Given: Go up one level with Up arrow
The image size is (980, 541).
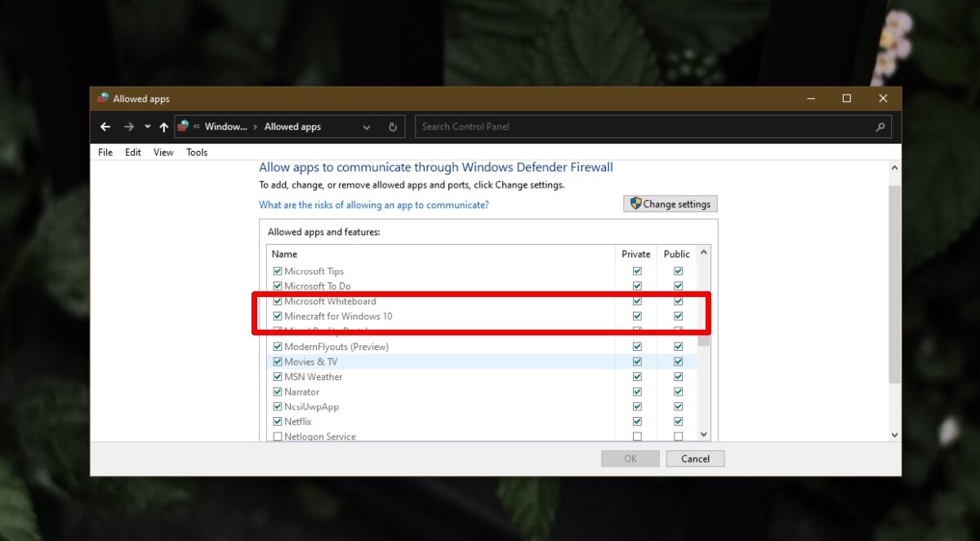Looking at the screenshot, I should pyautogui.click(x=164, y=126).
